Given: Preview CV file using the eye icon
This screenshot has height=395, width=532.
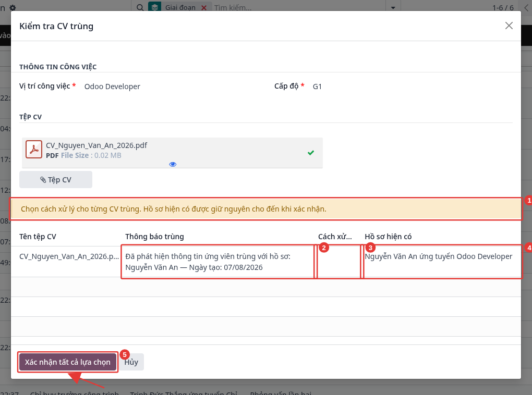Looking at the screenshot, I should tap(173, 165).
